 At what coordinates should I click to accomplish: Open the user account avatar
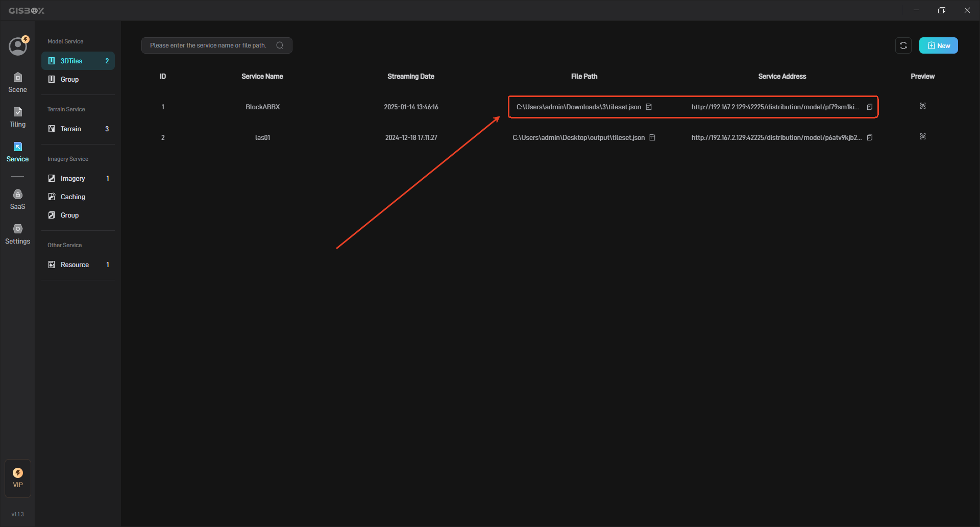coord(18,46)
